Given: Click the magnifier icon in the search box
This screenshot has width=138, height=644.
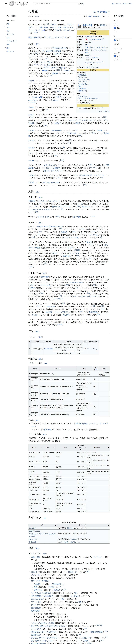Looking at the screenshot, I should coord(35,4).
